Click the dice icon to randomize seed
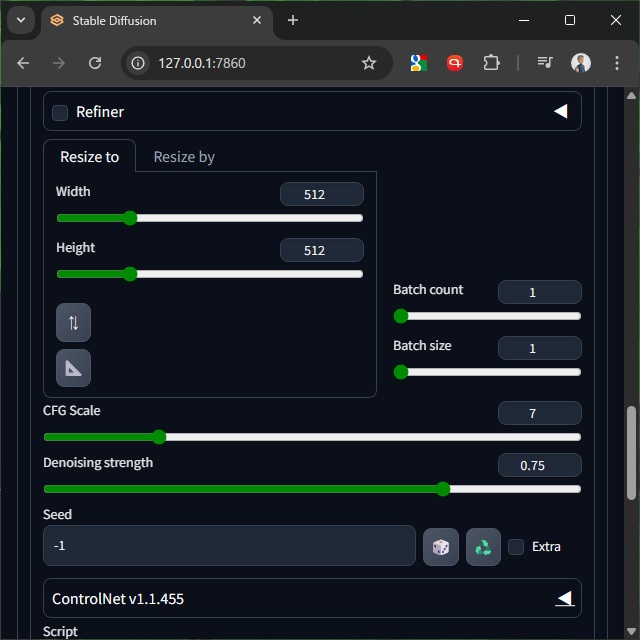The width and height of the screenshot is (640, 640). pyautogui.click(x=441, y=547)
